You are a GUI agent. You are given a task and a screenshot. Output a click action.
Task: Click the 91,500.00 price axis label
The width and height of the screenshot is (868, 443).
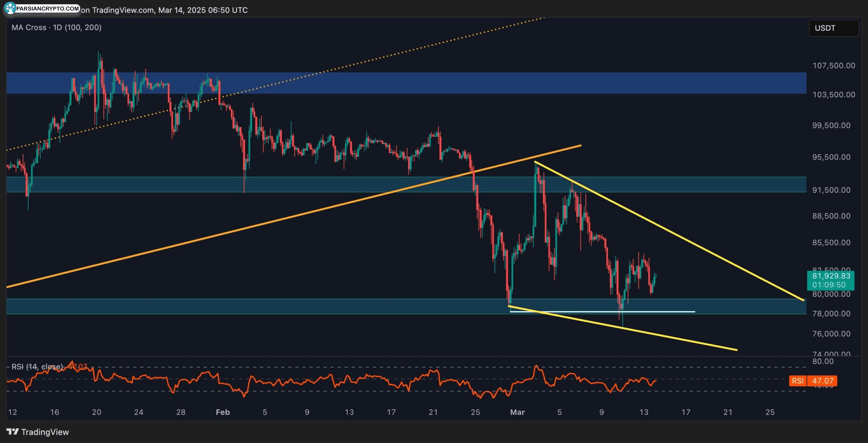click(x=831, y=190)
